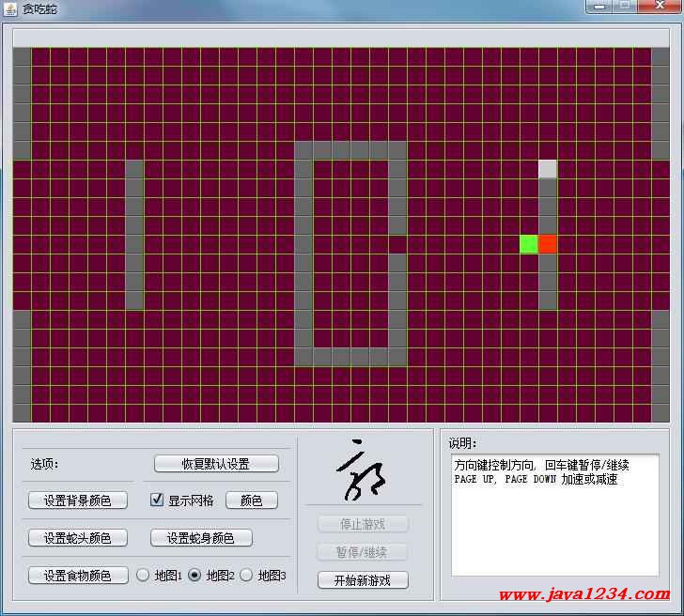Screen dimensions: 684x616
Task: Select the 地图3 radio button
Action: 246,576
